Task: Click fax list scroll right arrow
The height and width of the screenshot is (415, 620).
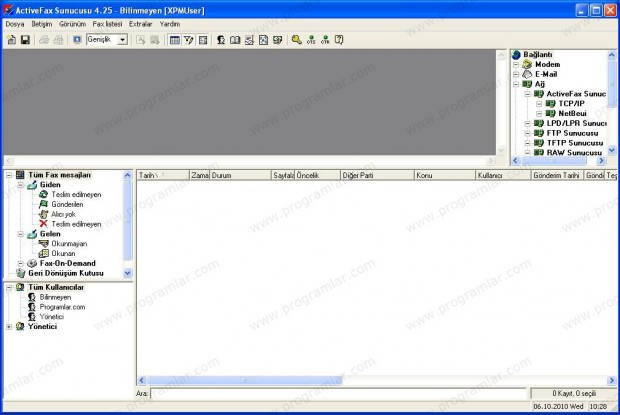Action: tap(611, 381)
